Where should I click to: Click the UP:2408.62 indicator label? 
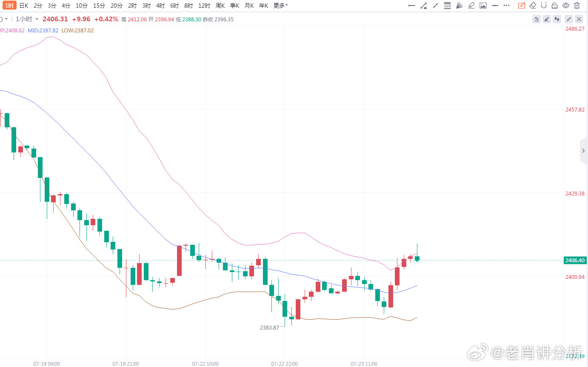[12, 31]
